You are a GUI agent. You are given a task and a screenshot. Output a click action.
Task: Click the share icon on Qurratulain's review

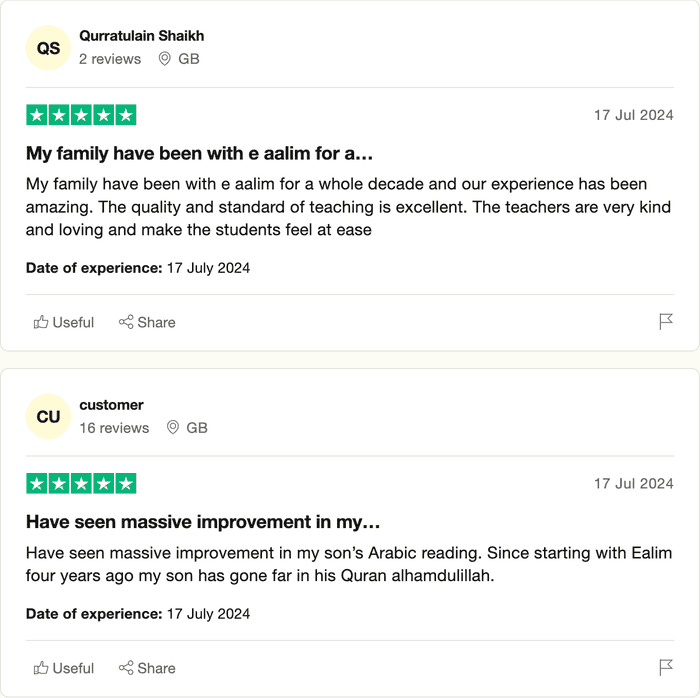[126, 322]
